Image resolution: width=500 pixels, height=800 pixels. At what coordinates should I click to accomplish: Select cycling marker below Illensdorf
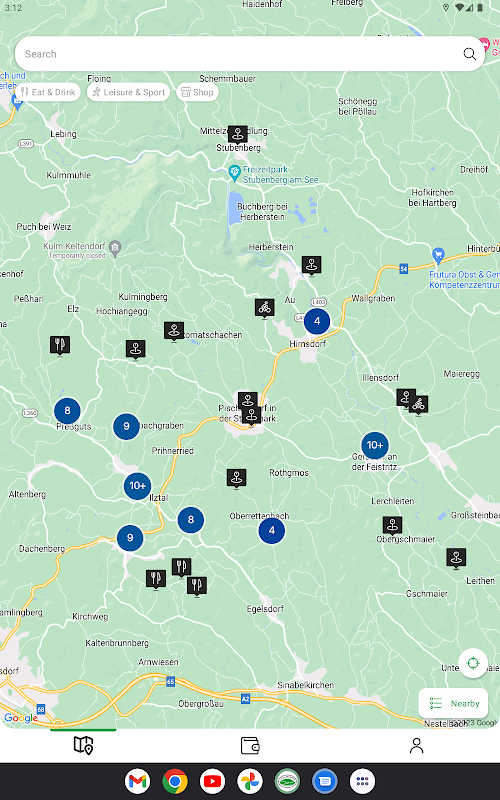coord(418,406)
